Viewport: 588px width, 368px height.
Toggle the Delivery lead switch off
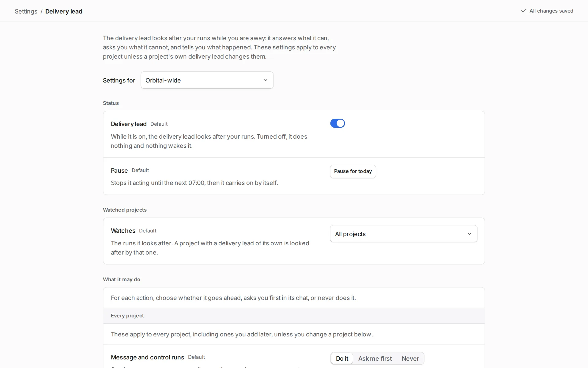pyautogui.click(x=337, y=123)
